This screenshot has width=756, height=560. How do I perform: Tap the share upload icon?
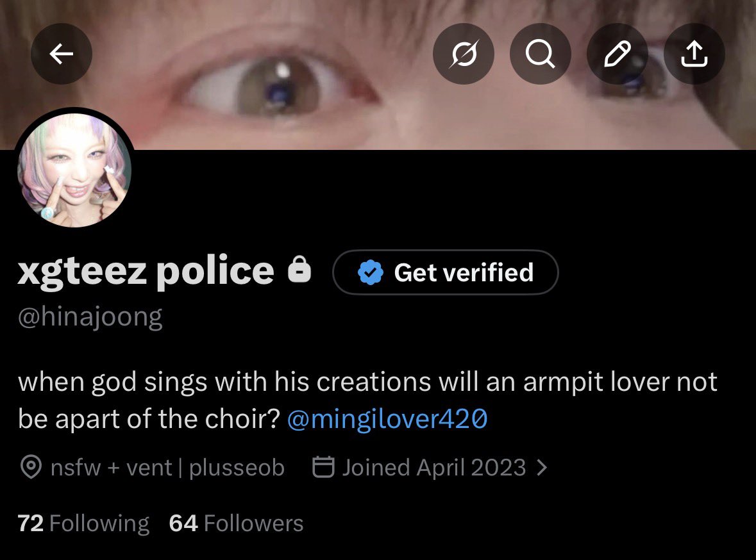point(694,53)
